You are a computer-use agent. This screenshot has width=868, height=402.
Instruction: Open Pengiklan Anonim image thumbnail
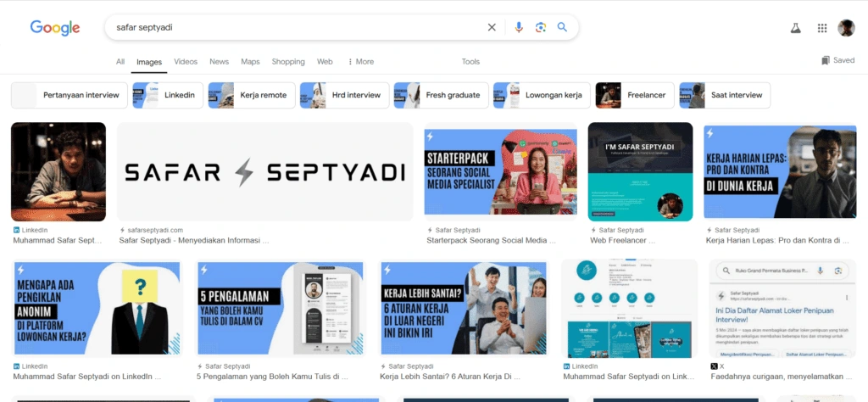click(x=97, y=309)
